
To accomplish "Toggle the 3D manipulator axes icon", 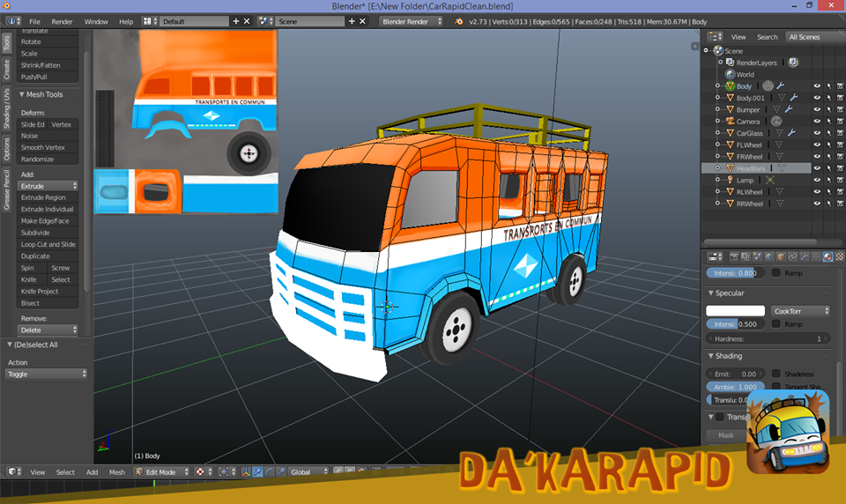I will 246,471.
